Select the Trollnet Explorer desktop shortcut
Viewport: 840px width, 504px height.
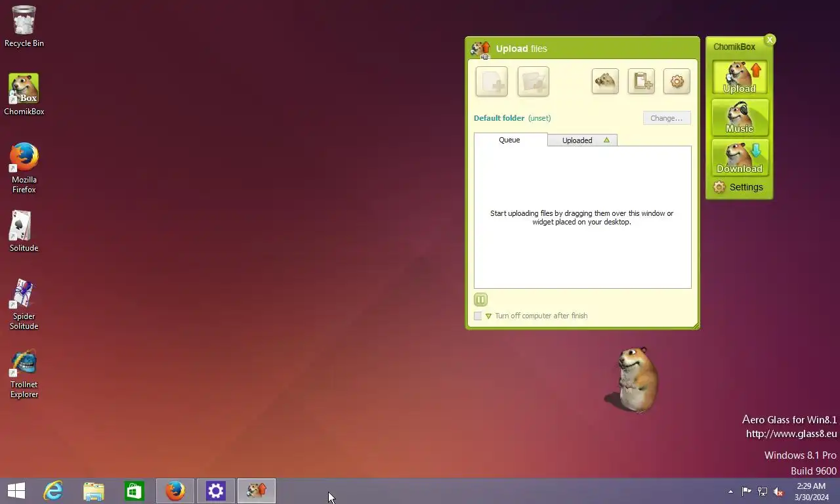point(24,372)
